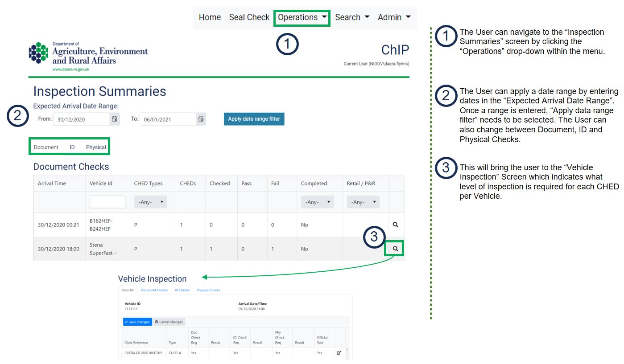This screenshot has height=364, width=624.
Task: Open the To date calendar picker
Action: [201, 119]
